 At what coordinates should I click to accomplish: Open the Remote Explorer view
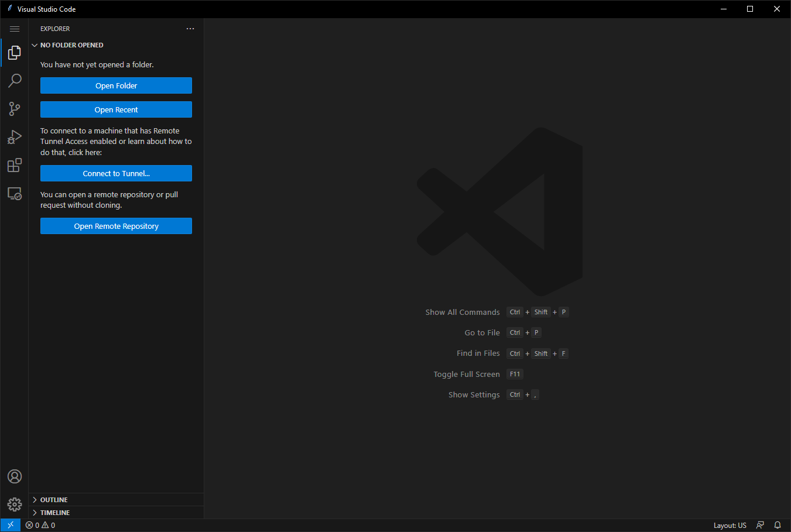pos(15,193)
